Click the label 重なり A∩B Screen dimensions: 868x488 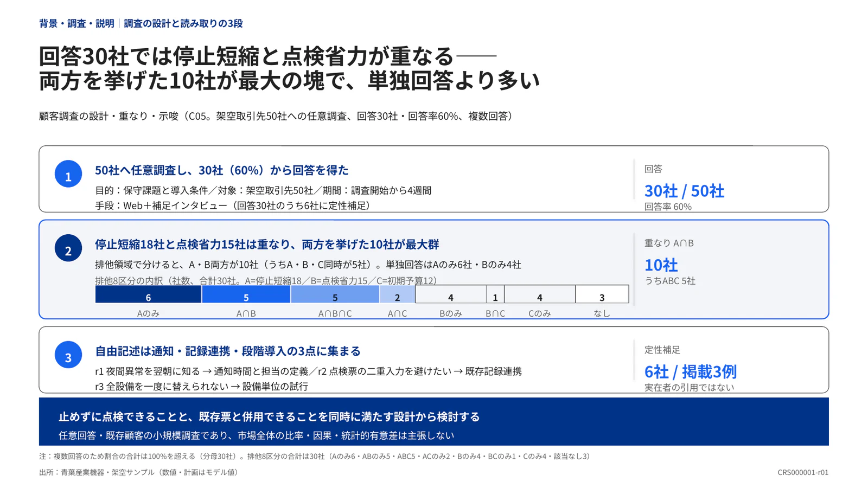tap(669, 243)
